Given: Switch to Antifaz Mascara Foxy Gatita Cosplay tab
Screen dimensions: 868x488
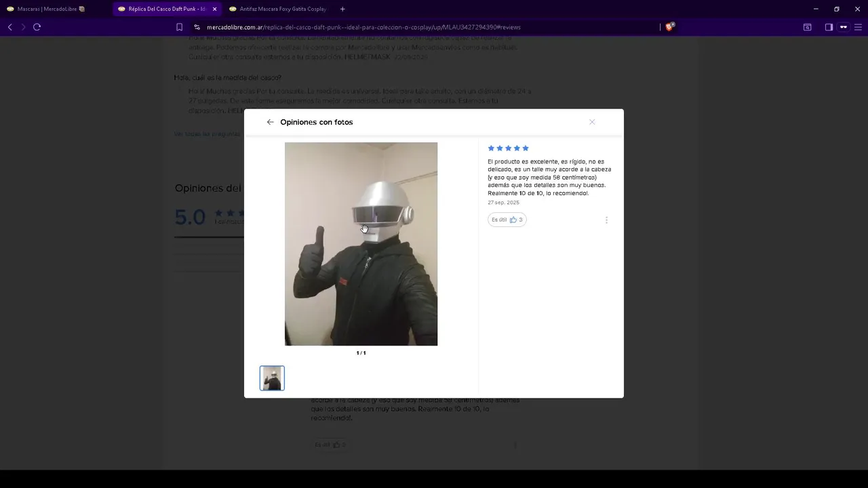Looking at the screenshot, I should [278, 9].
